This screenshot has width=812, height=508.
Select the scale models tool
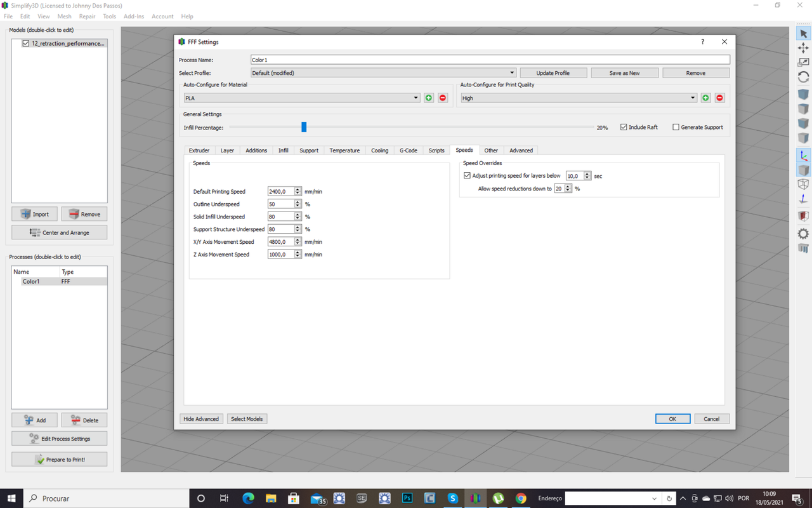(803, 62)
